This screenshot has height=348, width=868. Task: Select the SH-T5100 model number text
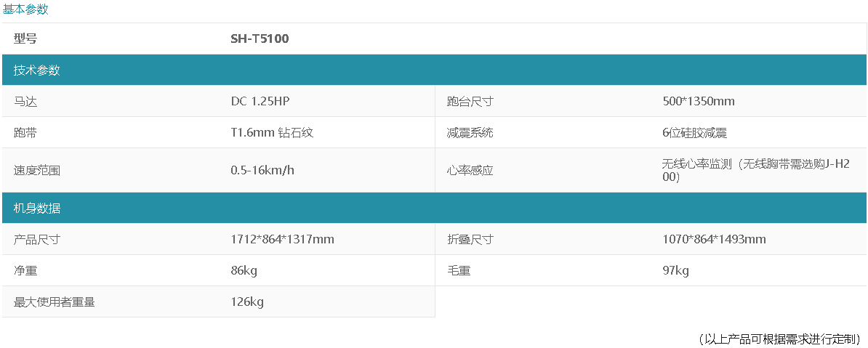click(x=260, y=39)
